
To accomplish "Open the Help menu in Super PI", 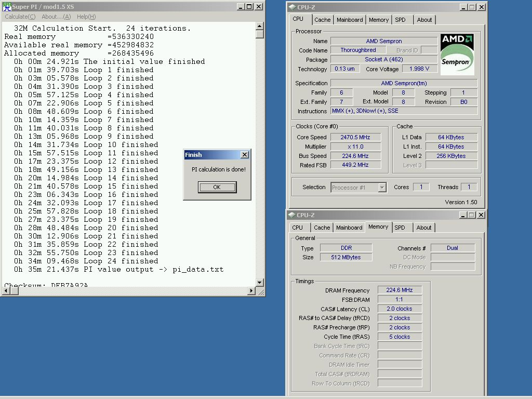I will [86, 17].
